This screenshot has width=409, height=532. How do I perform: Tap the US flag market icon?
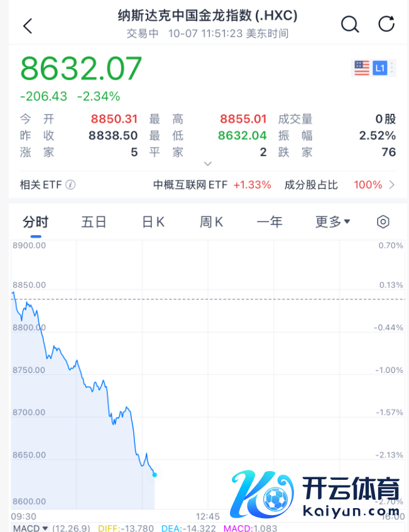362,68
